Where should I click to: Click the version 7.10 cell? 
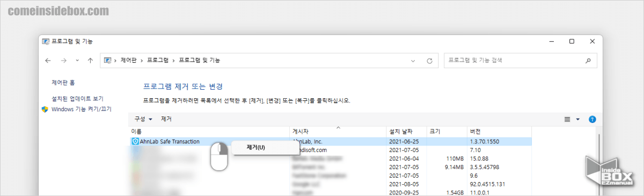[x=475, y=150]
